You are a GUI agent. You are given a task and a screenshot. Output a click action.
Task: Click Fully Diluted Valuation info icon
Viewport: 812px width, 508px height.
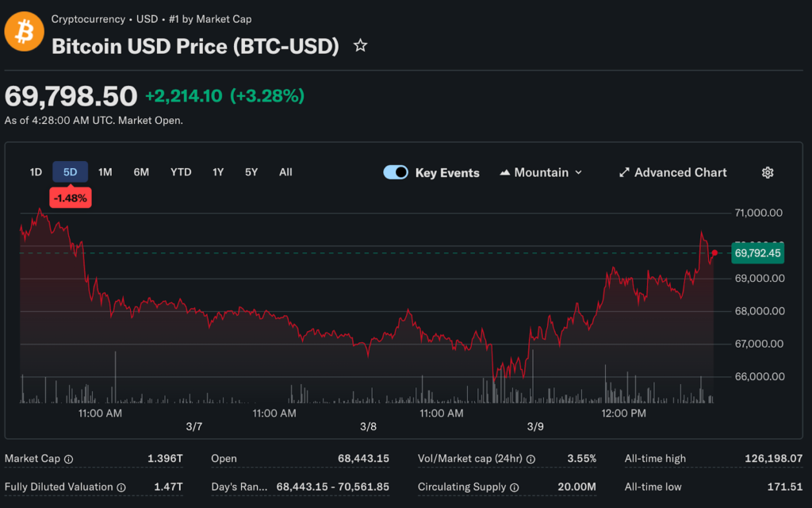tap(121, 487)
